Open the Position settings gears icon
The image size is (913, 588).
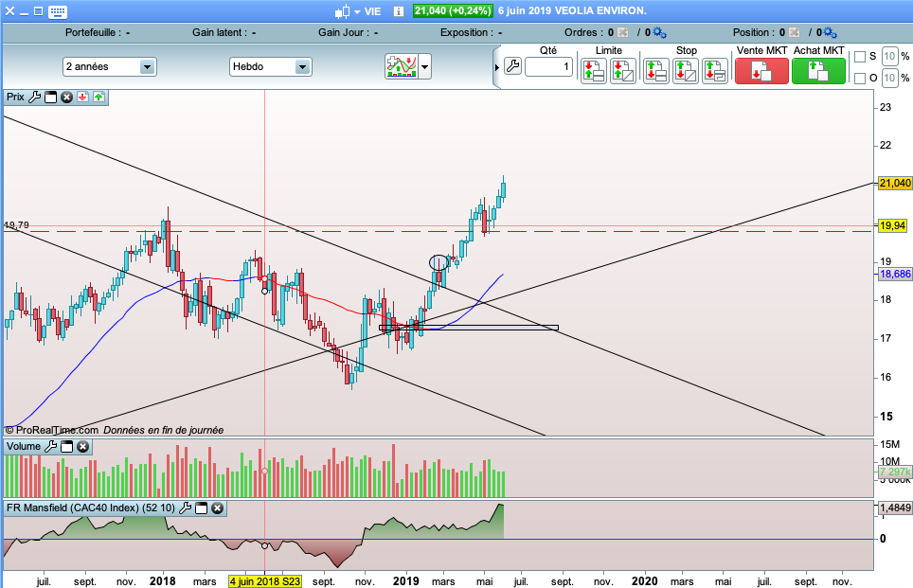tap(831, 32)
